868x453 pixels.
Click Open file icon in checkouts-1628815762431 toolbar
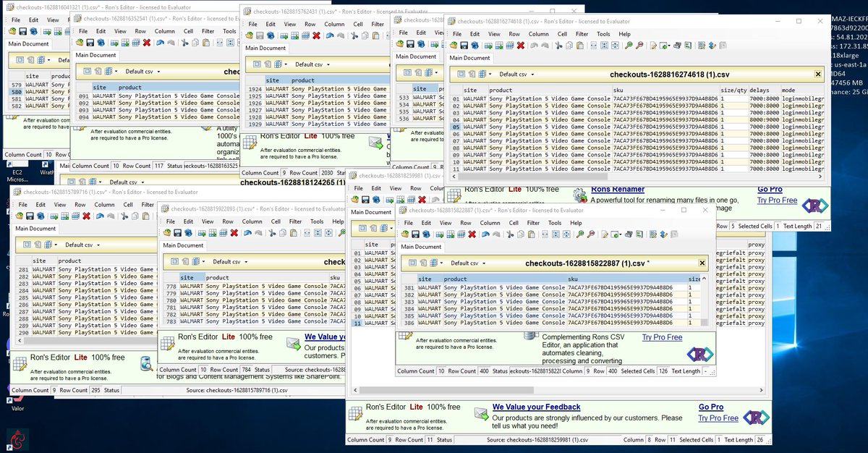(x=249, y=35)
